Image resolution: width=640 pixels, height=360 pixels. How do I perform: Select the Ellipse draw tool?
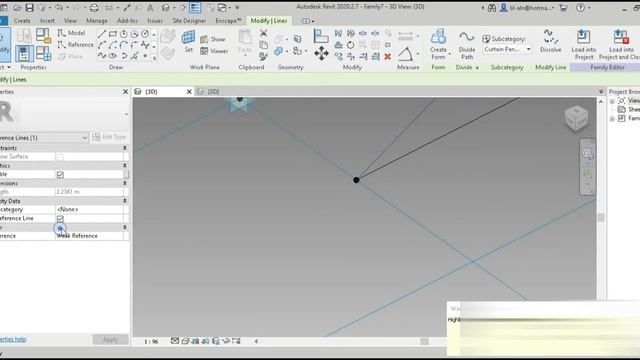pyautogui.click(x=113, y=56)
